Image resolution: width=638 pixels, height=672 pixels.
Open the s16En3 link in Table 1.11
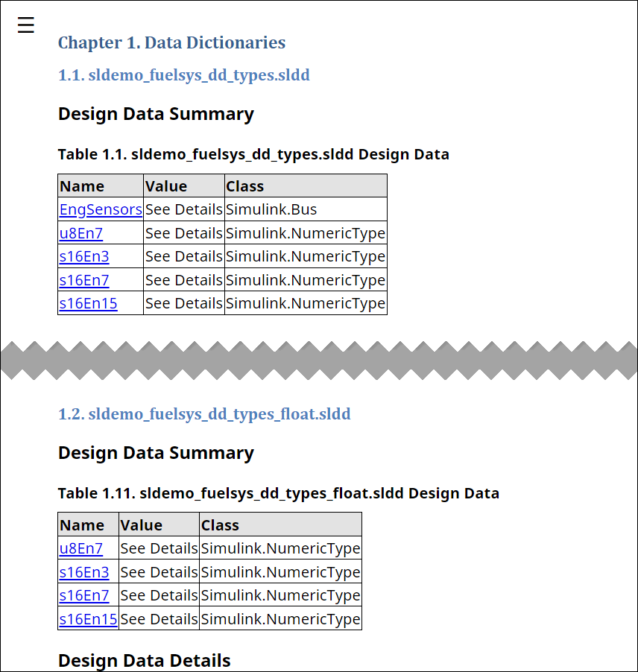pyautogui.click(x=84, y=572)
